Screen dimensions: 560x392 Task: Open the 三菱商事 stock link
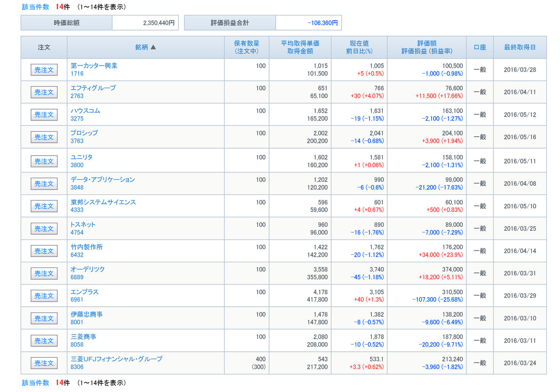84,336
